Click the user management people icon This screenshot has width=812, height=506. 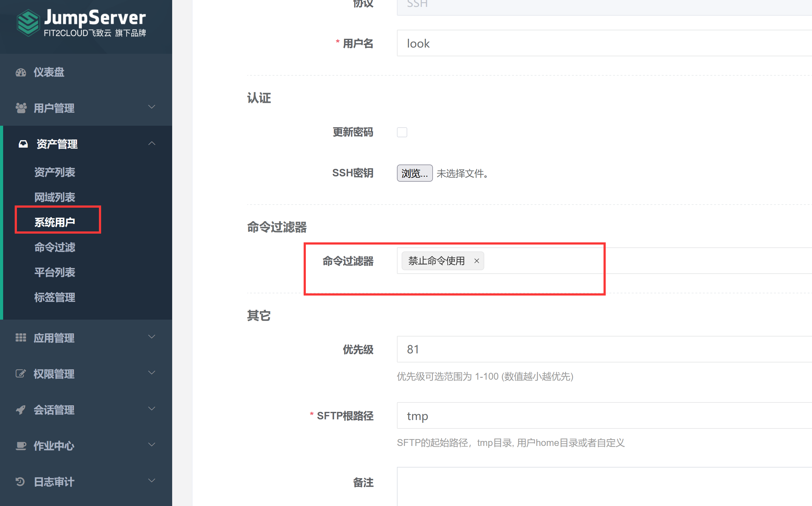coord(21,108)
